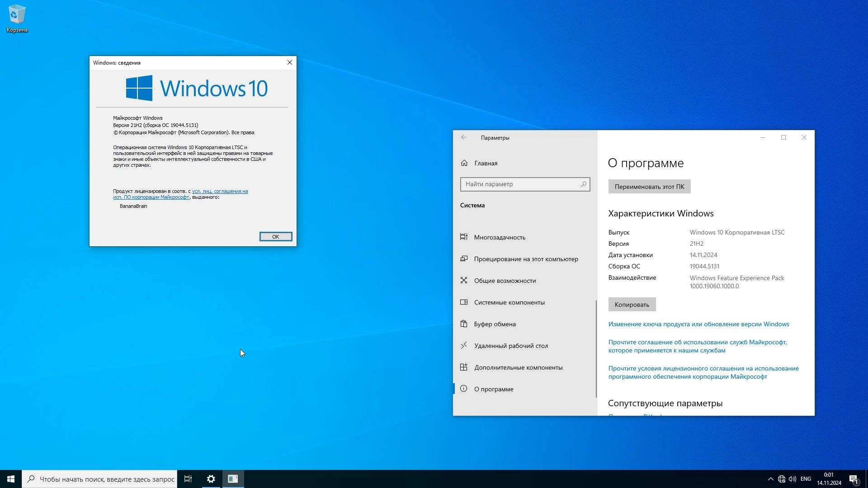Viewport: 868px width, 488px height.
Task: Open Task View from taskbar
Action: (x=188, y=479)
